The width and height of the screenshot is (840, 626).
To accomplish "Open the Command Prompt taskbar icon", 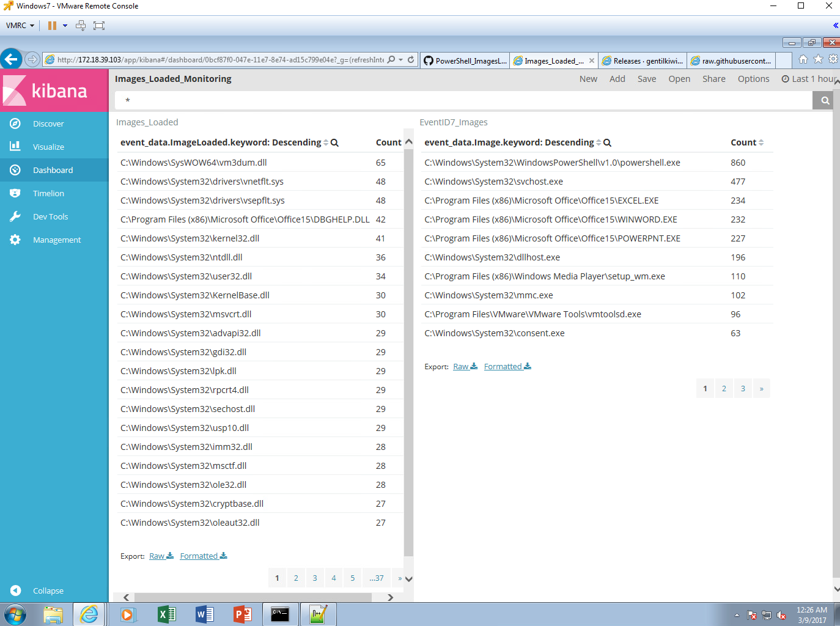I will [280, 614].
